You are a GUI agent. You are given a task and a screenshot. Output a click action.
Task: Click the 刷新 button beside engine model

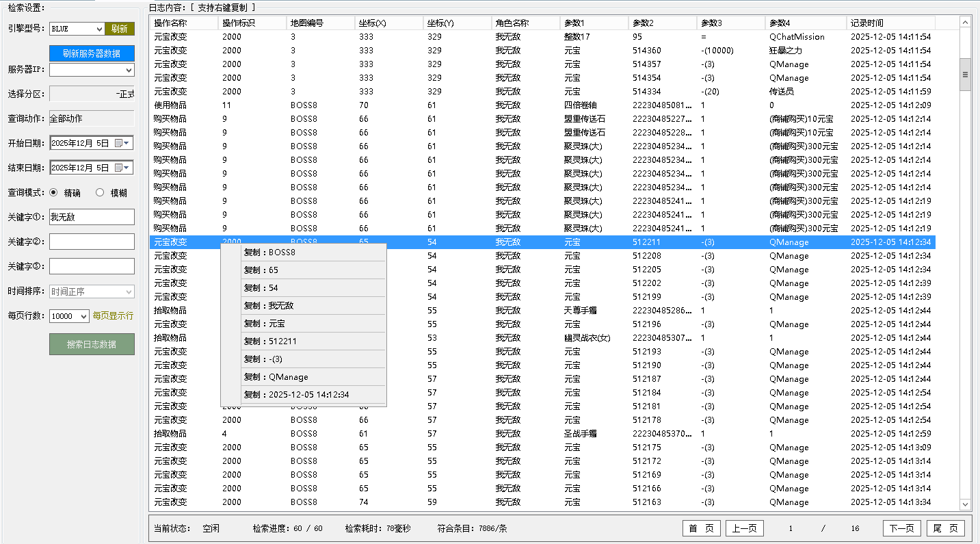pyautogui.click(x=120, y=29)
